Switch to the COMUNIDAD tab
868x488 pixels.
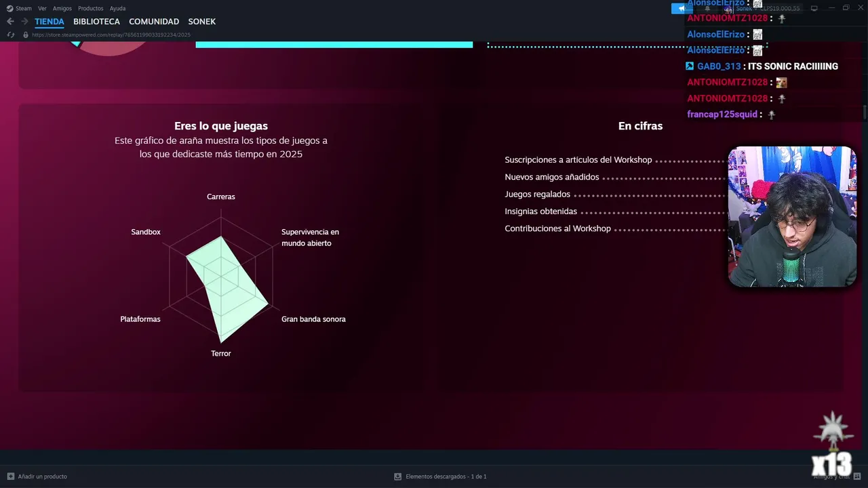[x=154, y=22]
